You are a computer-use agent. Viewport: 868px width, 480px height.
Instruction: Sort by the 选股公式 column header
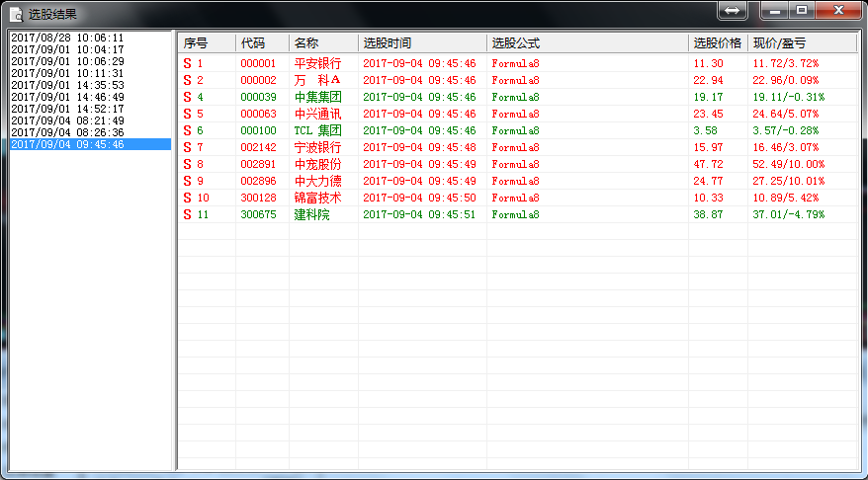click(x=588, y=43)
